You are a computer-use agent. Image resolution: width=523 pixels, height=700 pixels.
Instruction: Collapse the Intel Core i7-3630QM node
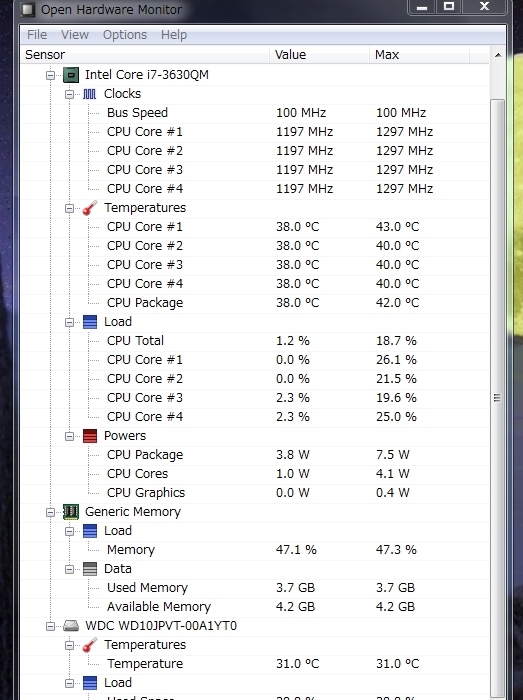[50, 75]
